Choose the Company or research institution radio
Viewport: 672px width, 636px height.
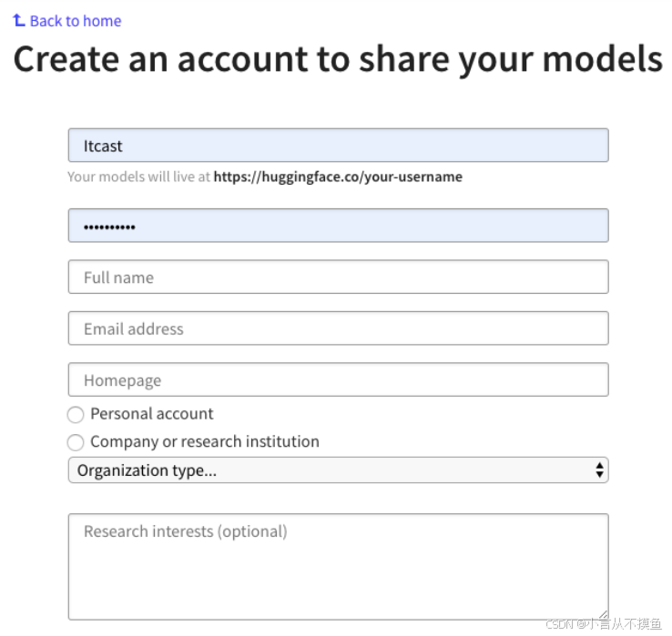76,443
